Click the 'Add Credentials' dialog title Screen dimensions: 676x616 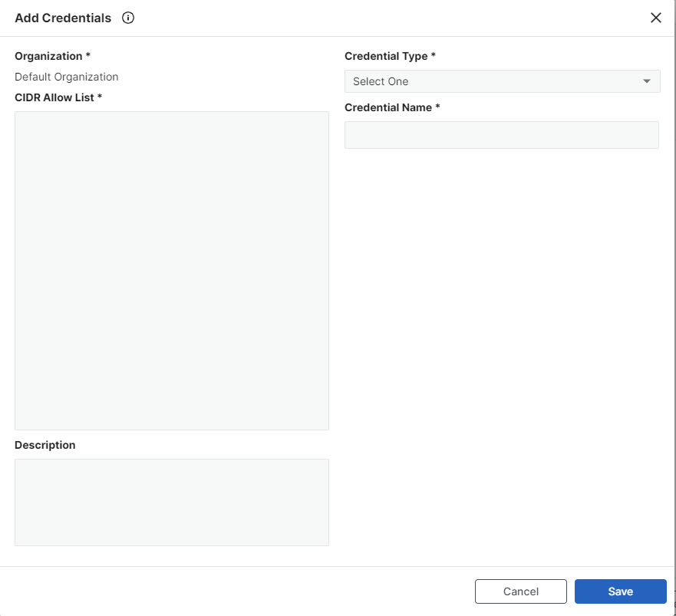(63, 18)
